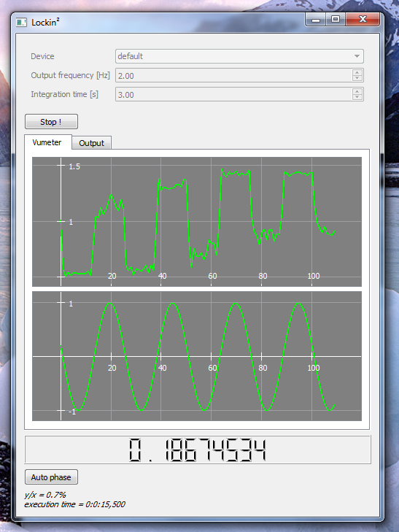Click the upper input signal plot
Image resolution: width=399 pixels, height=532 pixels.
197,222
